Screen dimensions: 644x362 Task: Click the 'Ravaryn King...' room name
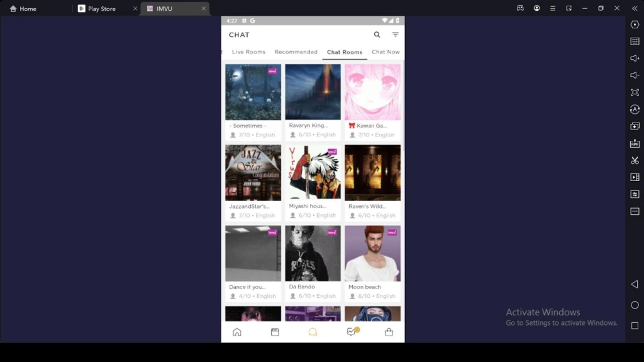click(x=308, y=126)
